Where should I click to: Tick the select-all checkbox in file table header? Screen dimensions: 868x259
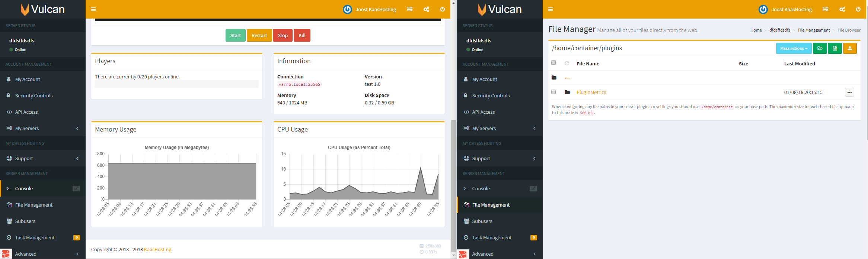(x=553, y=63)
